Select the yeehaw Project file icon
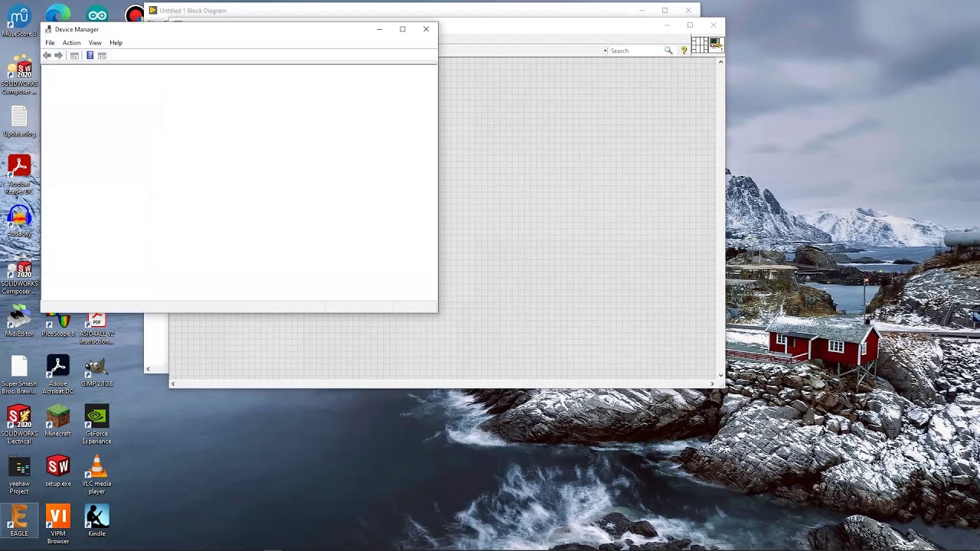Viewport: 980px width, 551px height. pyautogui.click(x=19, y=475)
